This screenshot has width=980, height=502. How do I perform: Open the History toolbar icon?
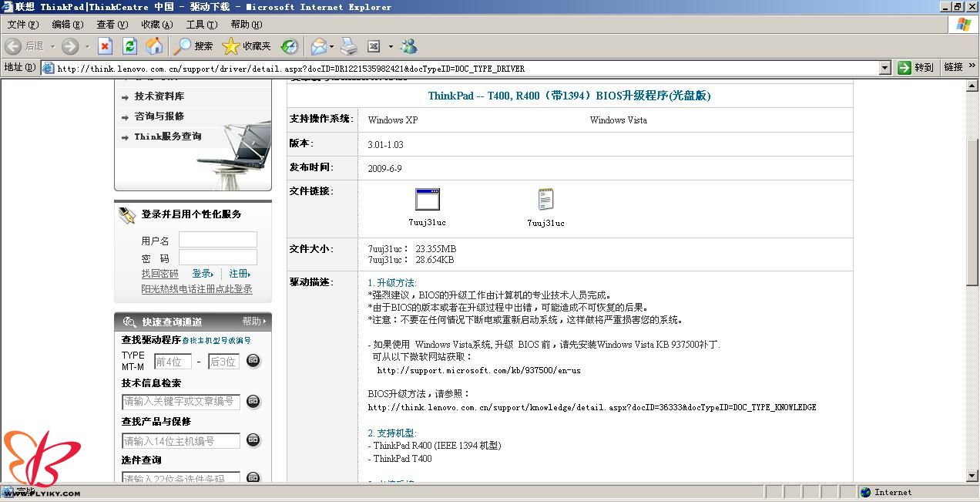(290, 46)
